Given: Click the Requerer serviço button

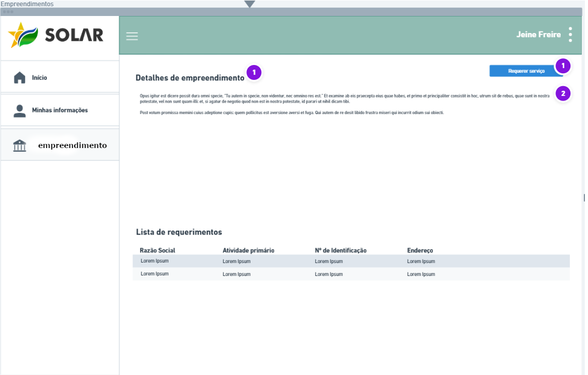Looking at the screenshot, I should tap(526, 71).
